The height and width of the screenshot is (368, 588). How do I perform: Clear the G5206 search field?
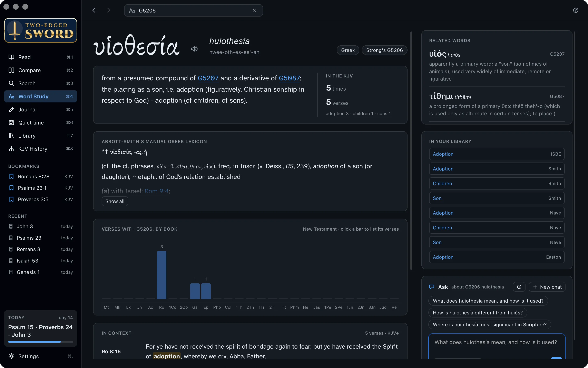254,10
